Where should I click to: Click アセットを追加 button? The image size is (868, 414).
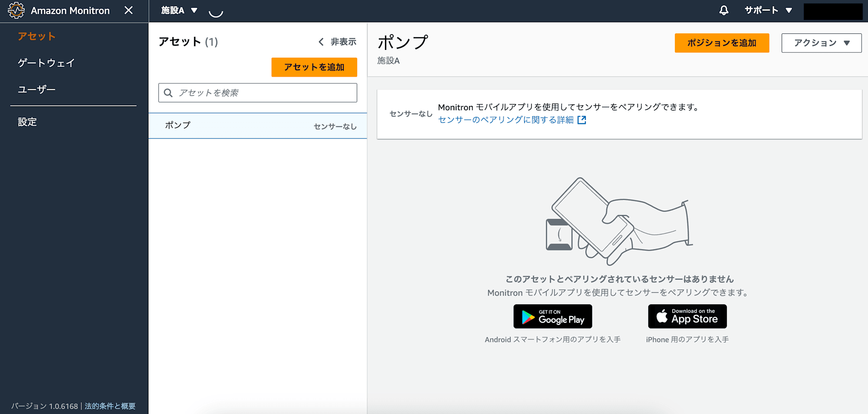pos(314,67)
